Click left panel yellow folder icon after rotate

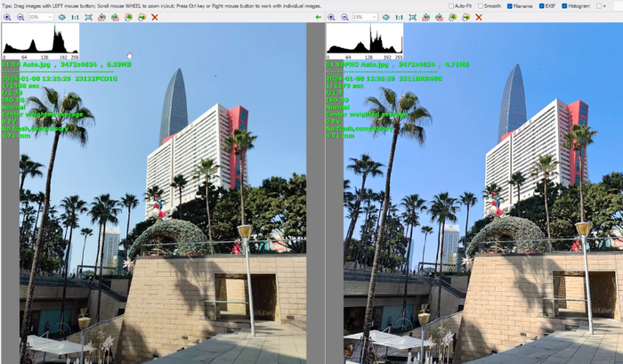pos(128,17)
